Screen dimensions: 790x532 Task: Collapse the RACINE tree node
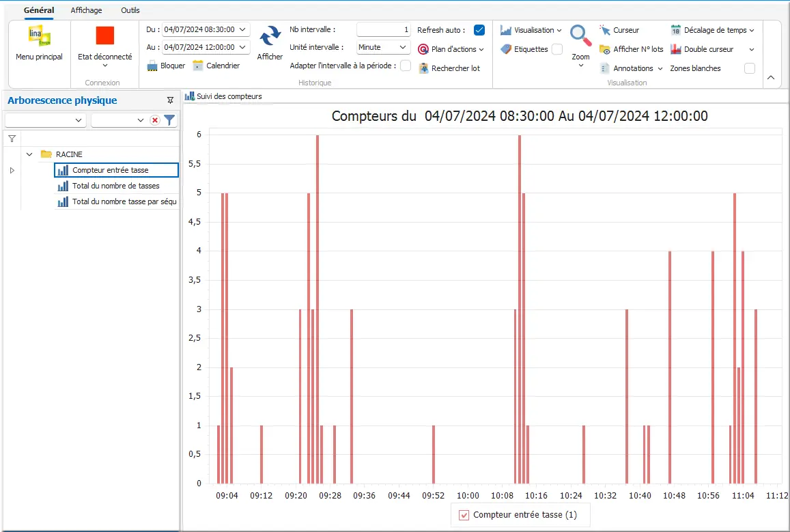[x=29, y=154]
